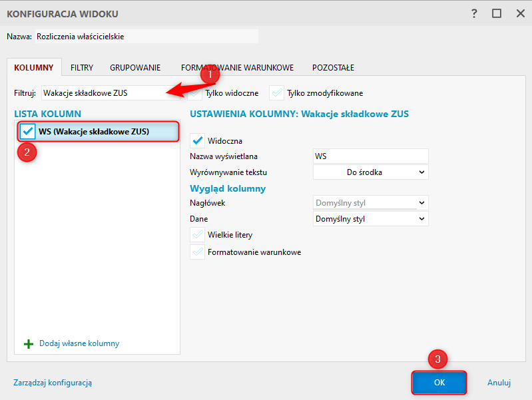Viewport: 532px width, 400px height.
Task: Uncheck the WS column checkbox in the list
Action: tap(27, 131)
